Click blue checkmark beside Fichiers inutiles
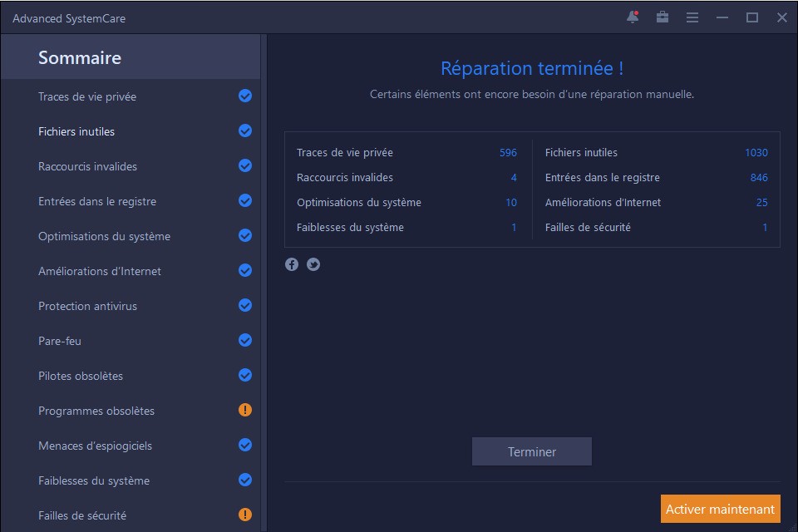 (x=244, y=131)
